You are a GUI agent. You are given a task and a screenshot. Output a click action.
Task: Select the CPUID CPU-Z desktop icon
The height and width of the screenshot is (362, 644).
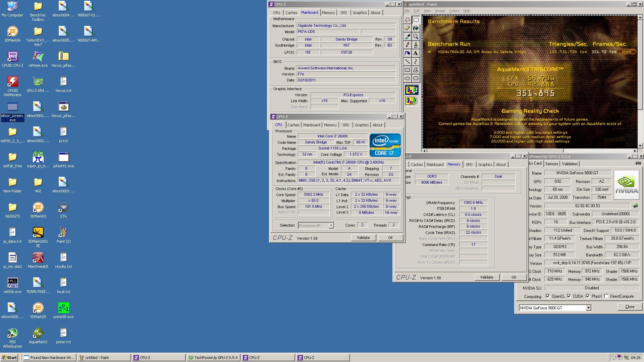tap(12, 59)
